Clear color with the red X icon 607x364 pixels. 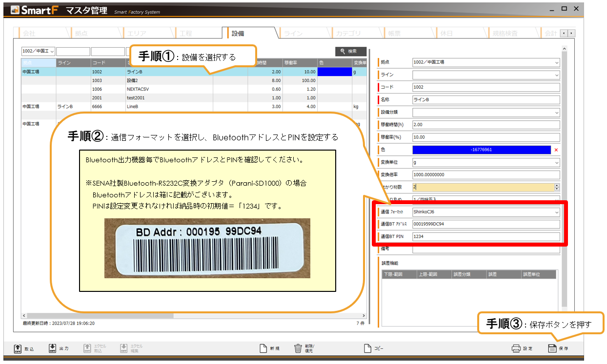[556, 150]
